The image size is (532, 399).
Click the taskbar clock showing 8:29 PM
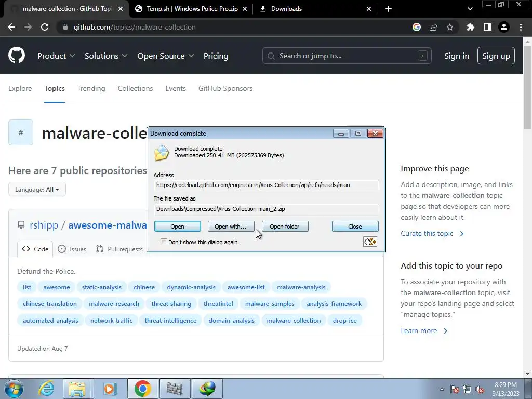(x=506, y=389)
